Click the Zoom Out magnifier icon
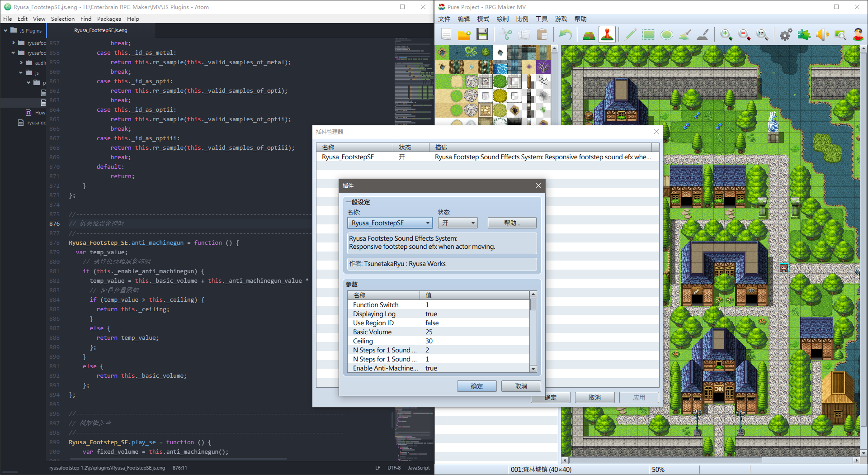This screenshot has width=868, height=475. (x=744, y=34)
